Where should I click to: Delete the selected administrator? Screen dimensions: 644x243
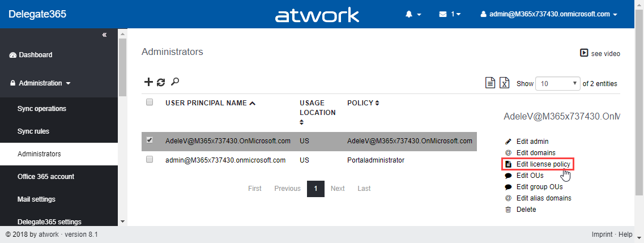(x=521, y=210)
